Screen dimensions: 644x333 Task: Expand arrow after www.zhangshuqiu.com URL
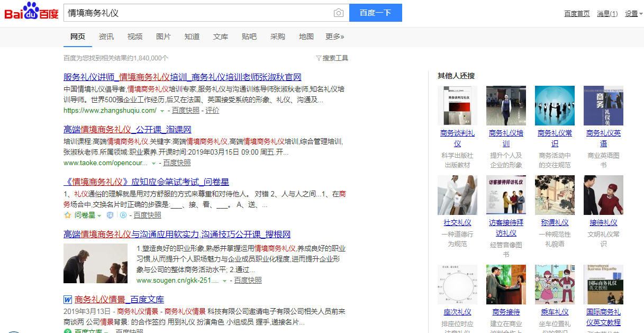[162, 111]
